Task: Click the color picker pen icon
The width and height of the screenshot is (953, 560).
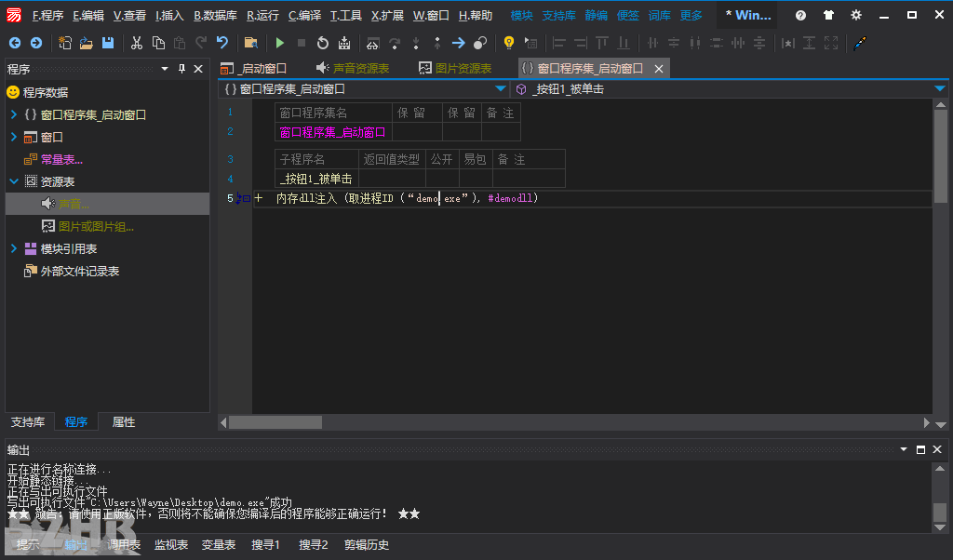Action: [x=859, y=43]
